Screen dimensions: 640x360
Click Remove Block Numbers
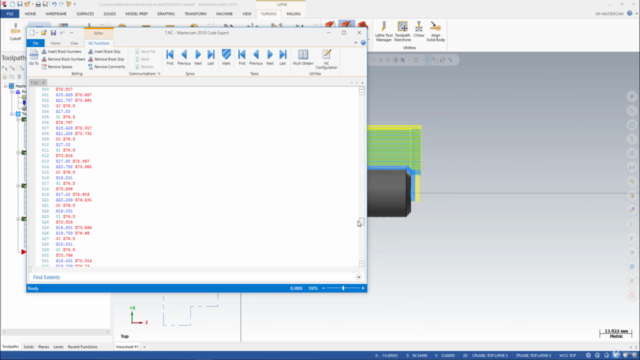63,59
